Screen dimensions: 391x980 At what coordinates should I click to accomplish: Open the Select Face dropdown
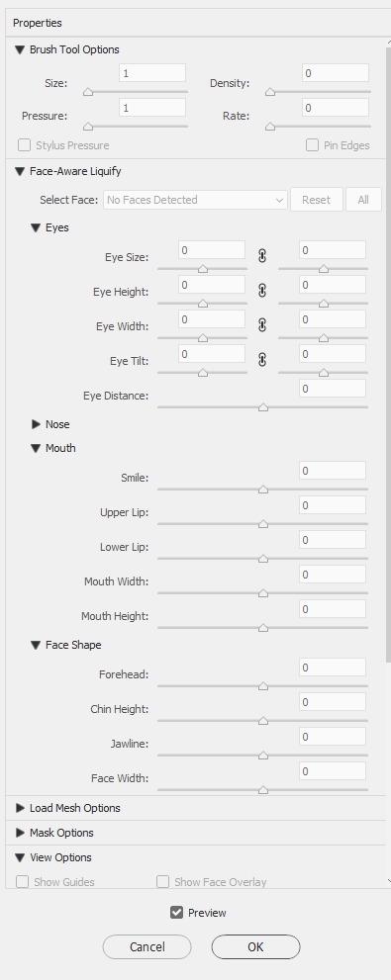click(x=195, y=200)
